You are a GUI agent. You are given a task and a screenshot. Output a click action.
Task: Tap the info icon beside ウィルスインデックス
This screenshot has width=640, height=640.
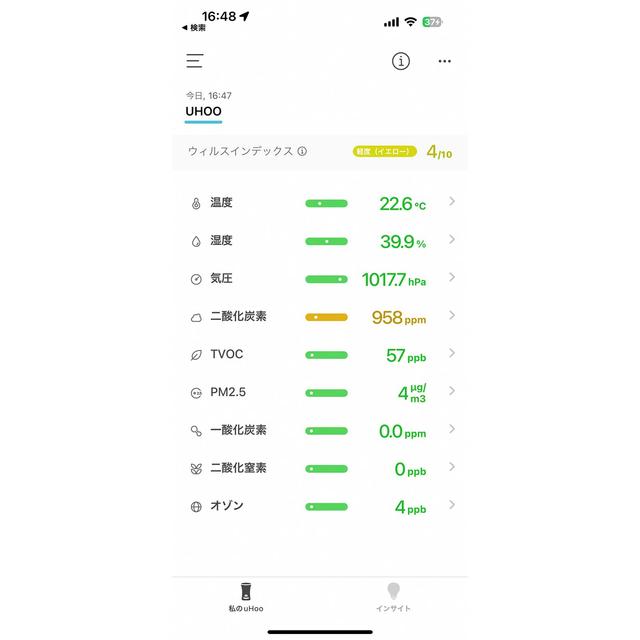[x=302, y=151]
